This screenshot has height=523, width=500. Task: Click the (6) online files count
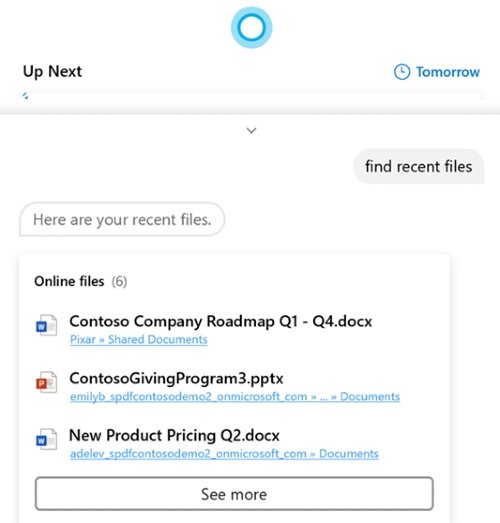point(119,281)
